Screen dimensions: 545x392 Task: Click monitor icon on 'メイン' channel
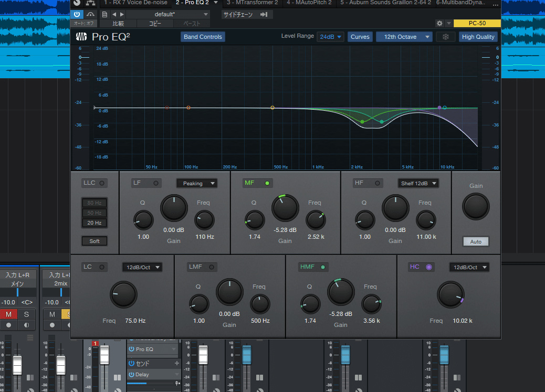26,325
